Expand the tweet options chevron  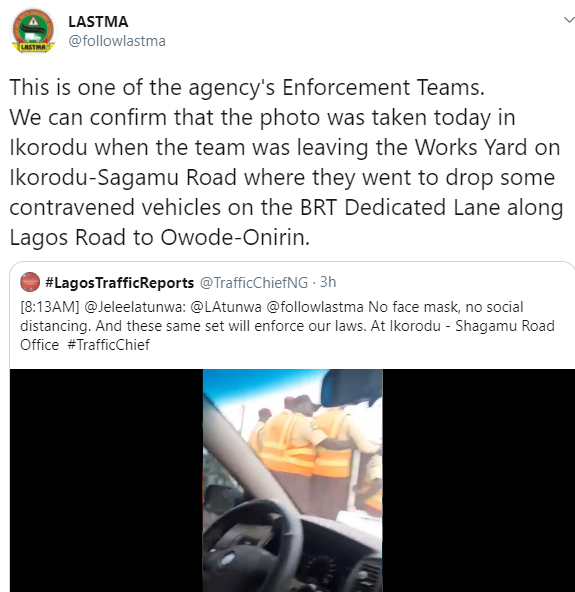click(569, 20)
